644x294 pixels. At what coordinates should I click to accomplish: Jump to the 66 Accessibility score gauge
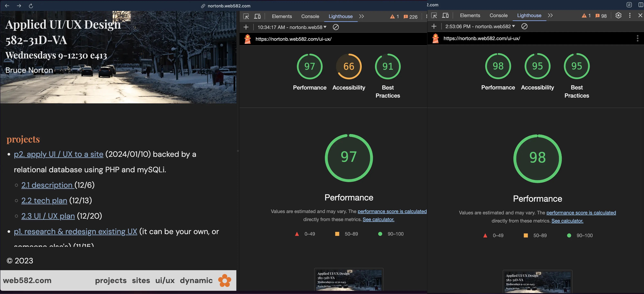pyautogui.click(x=349, y=66)
